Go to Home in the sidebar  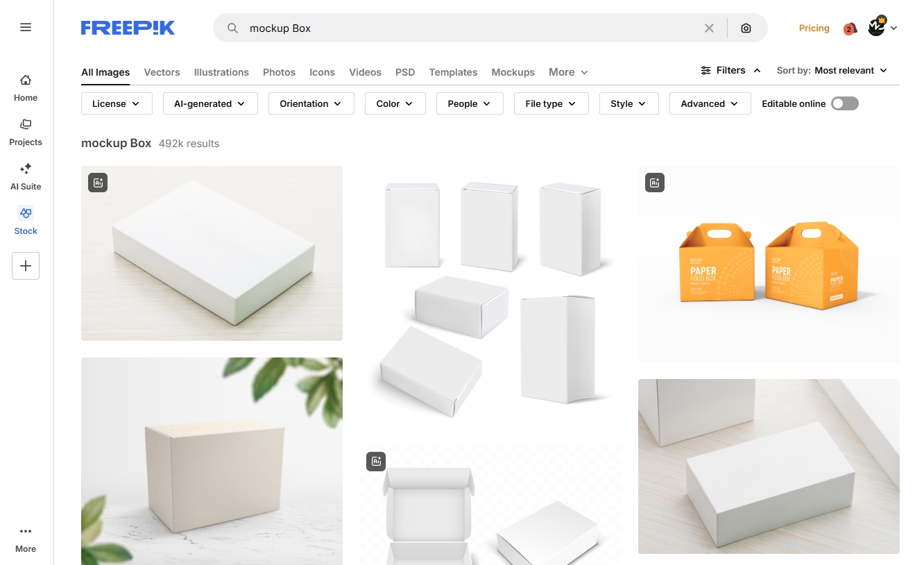coord(26,87)
